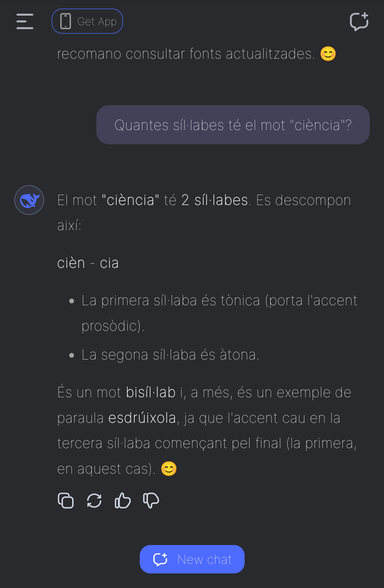Viewport: 384px width, 588px height.
Task: Click the bold word "esdrúixola"
Action: click(x=142, y=418)
